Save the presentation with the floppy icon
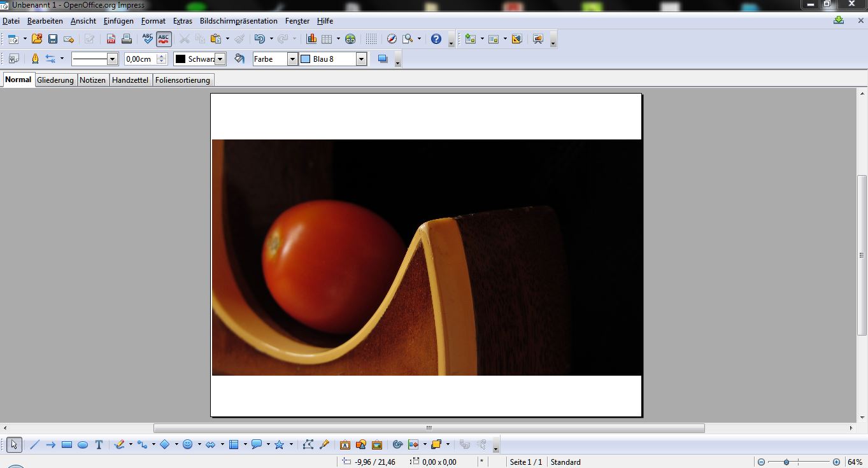Screen dimensions: 868x468 53,39
